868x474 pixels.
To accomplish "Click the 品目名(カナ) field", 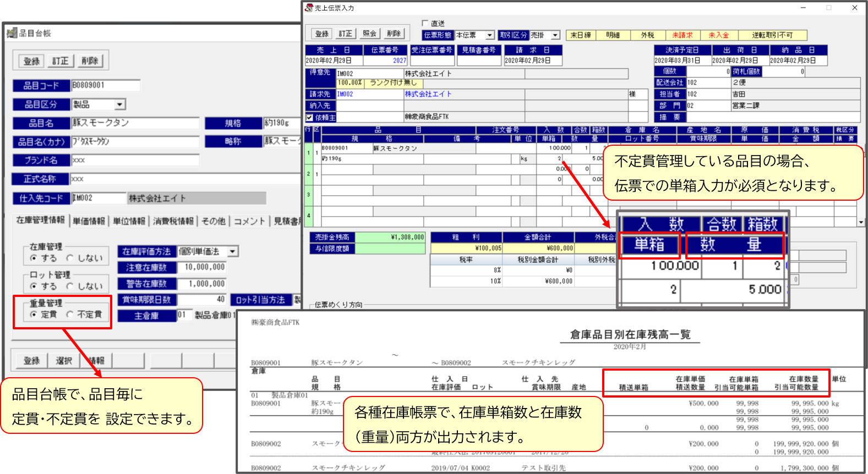I will pyautogui.click(x=135, y=142).
